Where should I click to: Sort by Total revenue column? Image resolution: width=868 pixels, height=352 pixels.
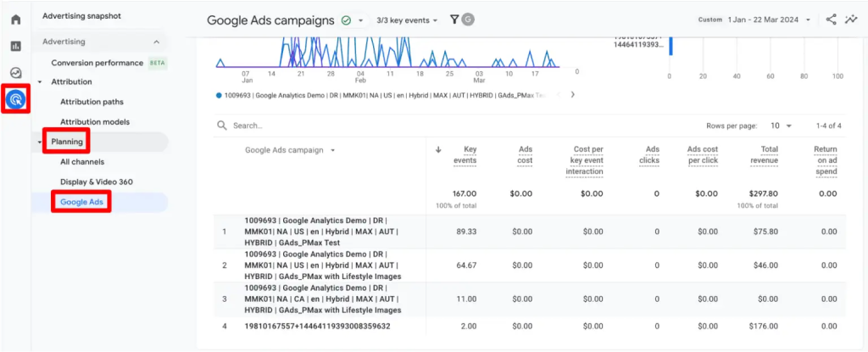764,155
